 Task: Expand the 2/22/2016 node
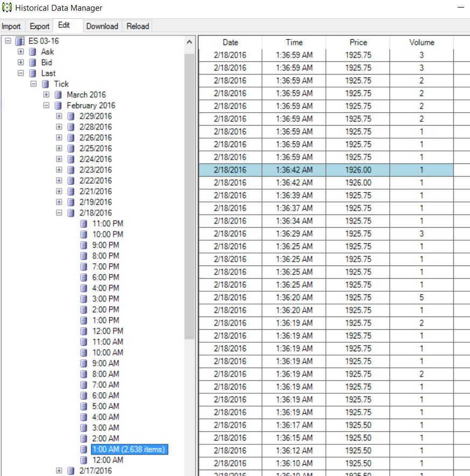(x=59, y=181)
